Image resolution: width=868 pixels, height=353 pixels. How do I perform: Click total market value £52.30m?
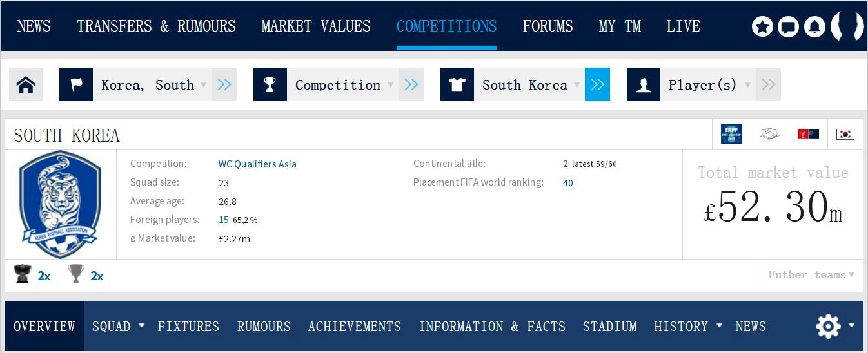coord(773,207)
